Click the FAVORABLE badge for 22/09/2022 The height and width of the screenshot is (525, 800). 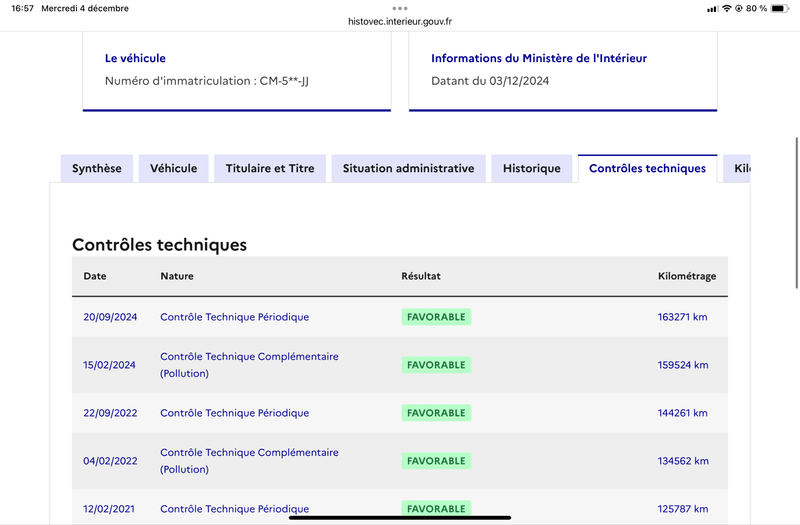click(x=436, y=413)
